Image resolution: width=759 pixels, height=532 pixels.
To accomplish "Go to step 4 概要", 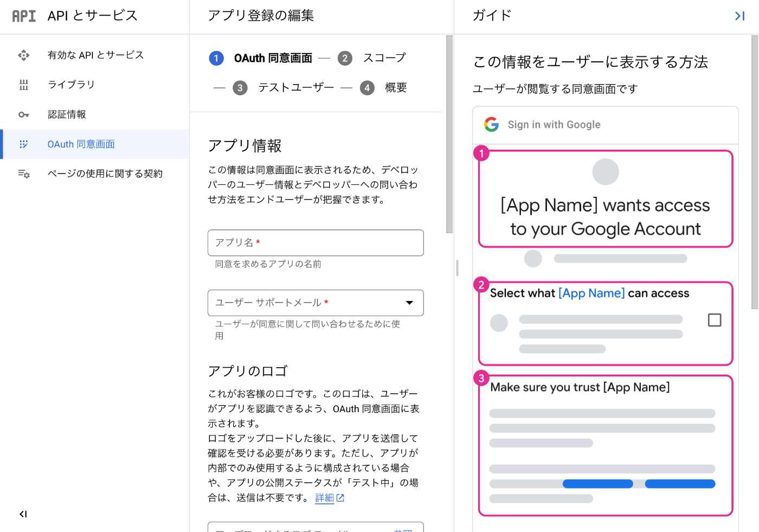I will (x=383, y=88).
